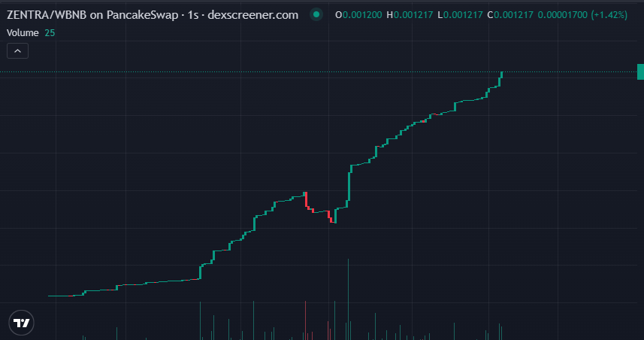Collapse the indicator legend with the chevron button
644x340 pixels.
pos(18,51)
